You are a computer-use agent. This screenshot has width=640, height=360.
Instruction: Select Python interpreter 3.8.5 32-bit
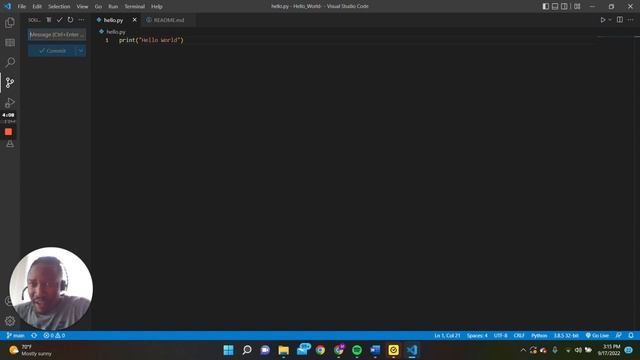coord(566,336)
